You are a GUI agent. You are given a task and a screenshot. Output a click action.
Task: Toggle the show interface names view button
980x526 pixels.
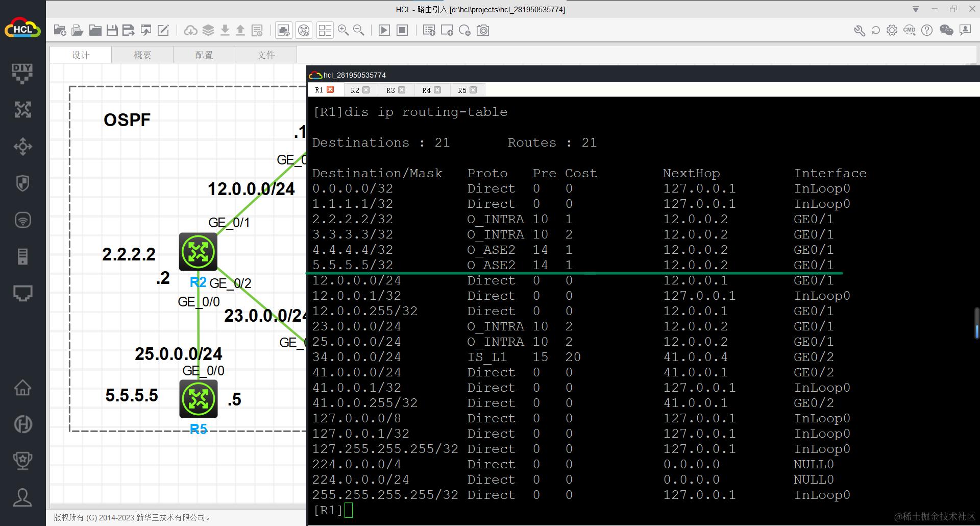click(284, 30)
